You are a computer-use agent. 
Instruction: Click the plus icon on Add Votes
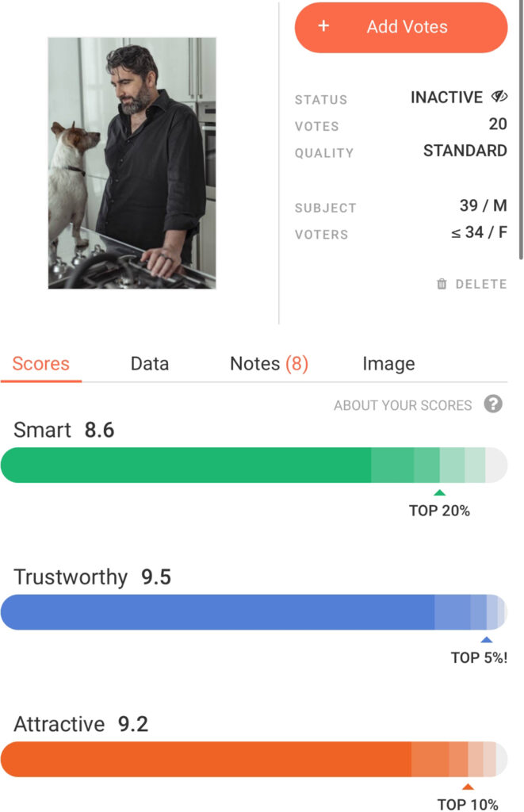[323, 26]
